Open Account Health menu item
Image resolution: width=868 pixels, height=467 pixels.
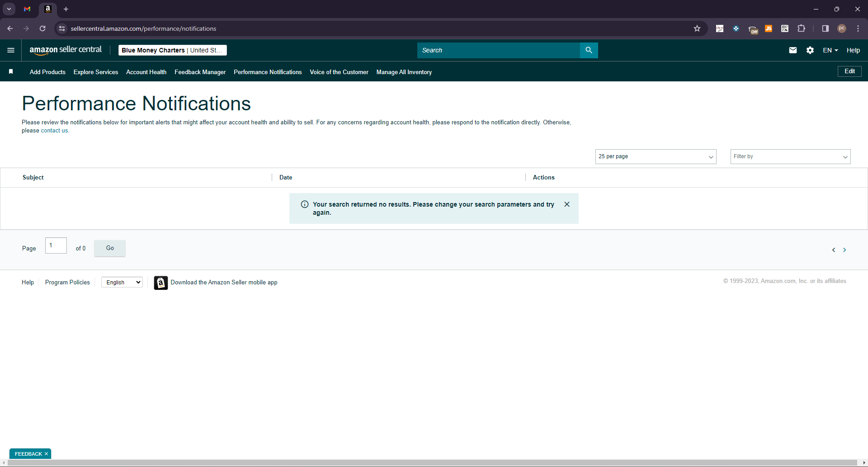click(x=146, y=72)
